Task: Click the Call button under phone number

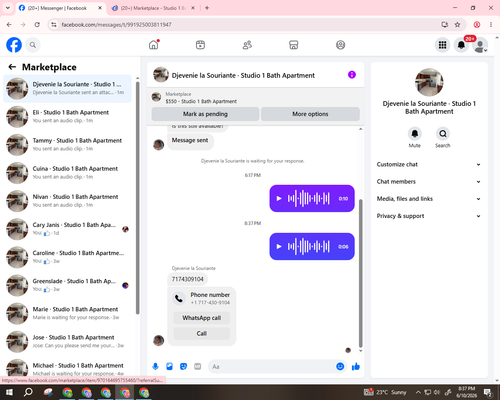Action: click(202, 333)
